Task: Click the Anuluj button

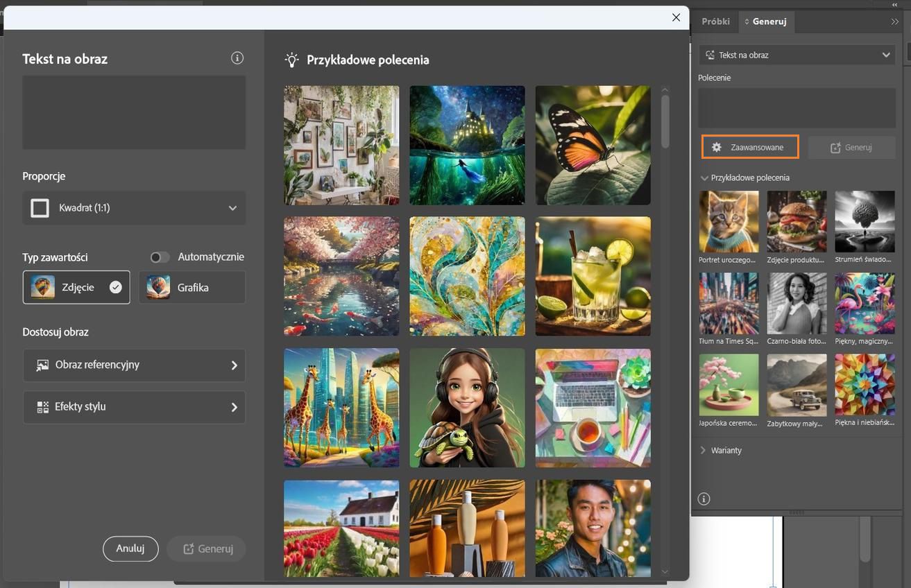Action: (130, 548)
